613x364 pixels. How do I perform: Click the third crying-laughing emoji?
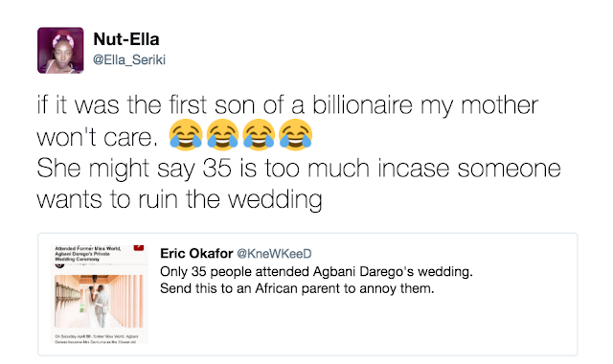tap(259, 135)
